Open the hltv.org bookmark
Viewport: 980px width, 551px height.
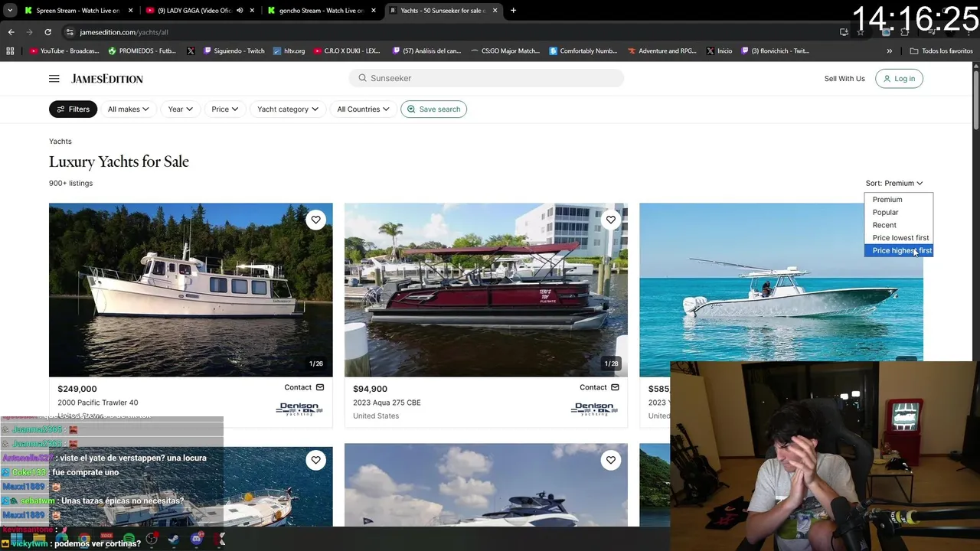[x=289, y=51]
